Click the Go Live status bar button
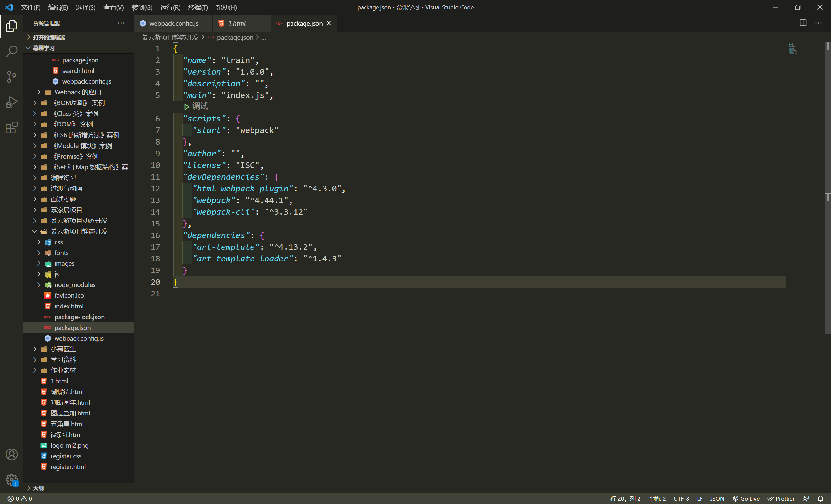Image resolution: width=831 pixels, height=504 pixels. pyautogui.click(x=746, y=498)
